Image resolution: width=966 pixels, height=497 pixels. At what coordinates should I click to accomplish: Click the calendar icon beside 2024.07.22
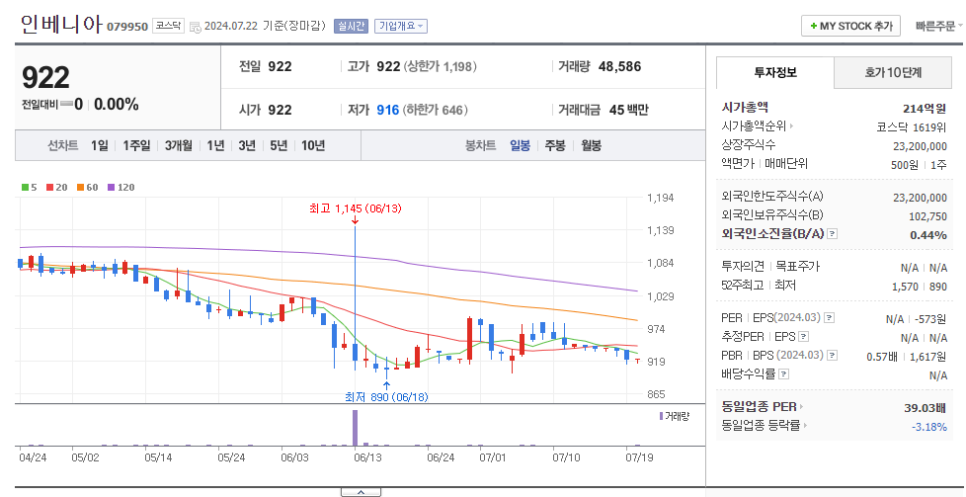(x=195, y=26)
